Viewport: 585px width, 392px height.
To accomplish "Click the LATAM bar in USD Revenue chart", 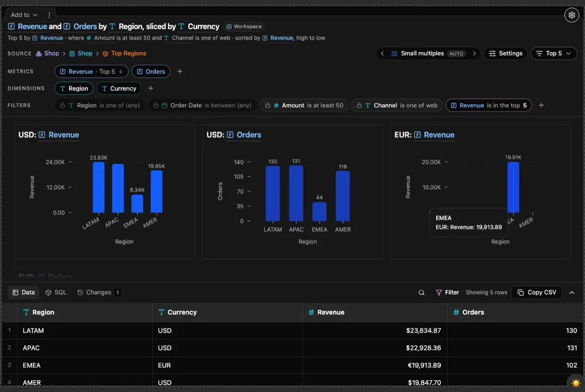I will [x=98, y=188].
